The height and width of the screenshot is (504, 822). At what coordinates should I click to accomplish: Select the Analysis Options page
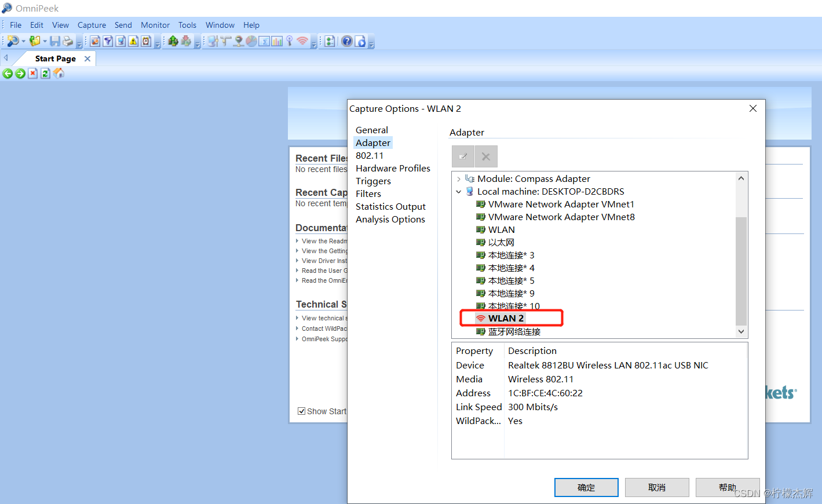tap(390, 220)
